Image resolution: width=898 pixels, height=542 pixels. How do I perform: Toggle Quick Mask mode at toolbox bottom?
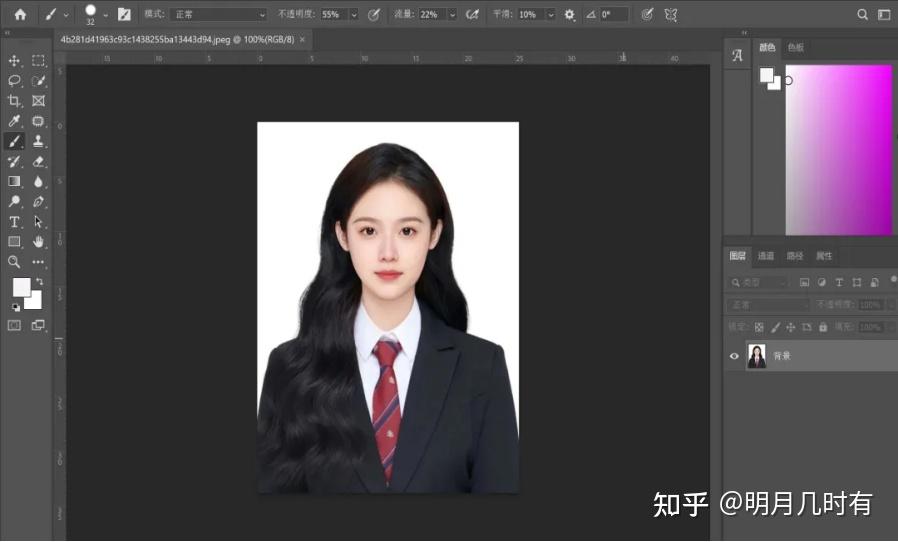tap(14, 325)
